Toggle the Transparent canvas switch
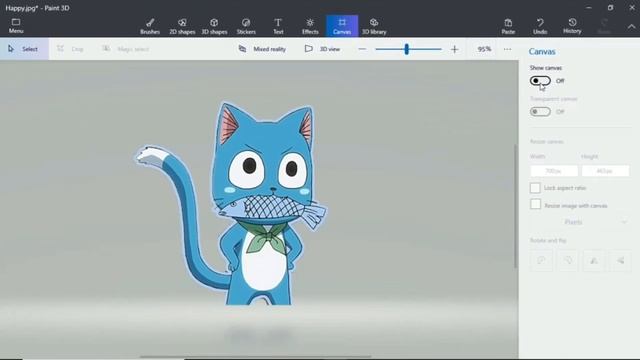640x360 pixels. coord(540,111)
